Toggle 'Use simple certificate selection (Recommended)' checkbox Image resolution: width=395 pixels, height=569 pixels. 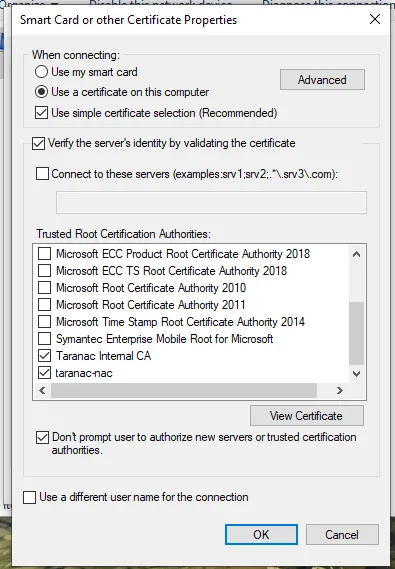(x=41, y=112)
